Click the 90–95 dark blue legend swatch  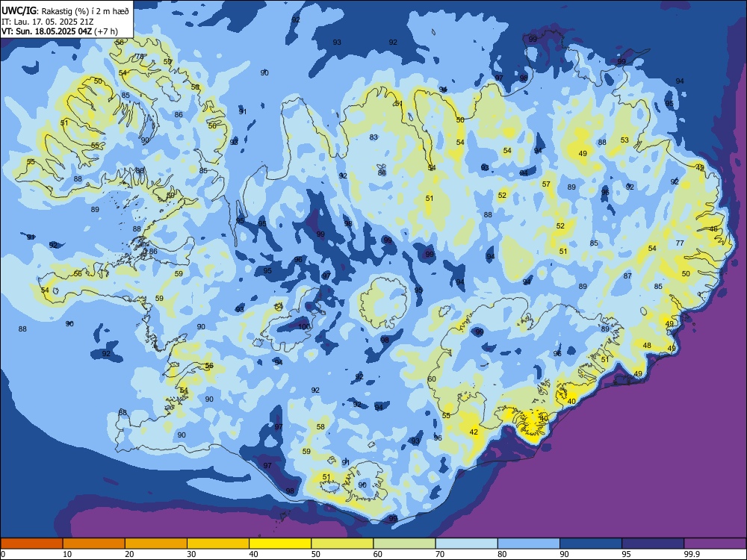[591, 544]
